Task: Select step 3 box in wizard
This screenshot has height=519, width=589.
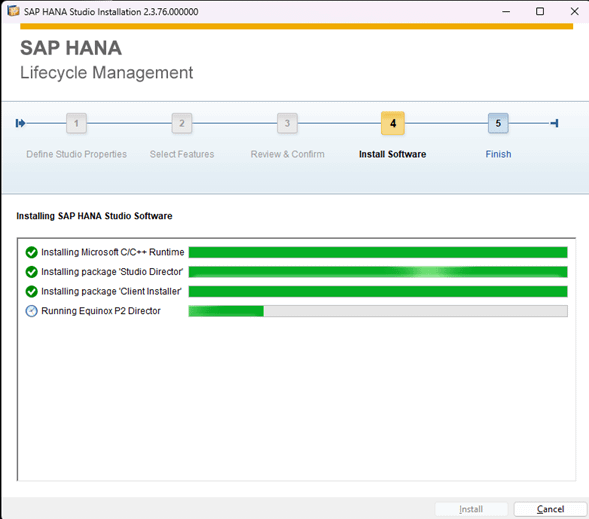Action: (287, 123)
